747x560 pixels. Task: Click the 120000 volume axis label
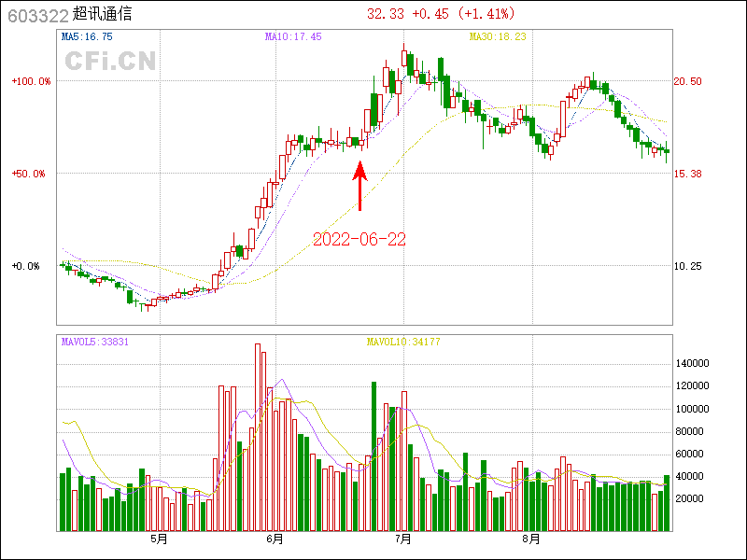(692, 386)
